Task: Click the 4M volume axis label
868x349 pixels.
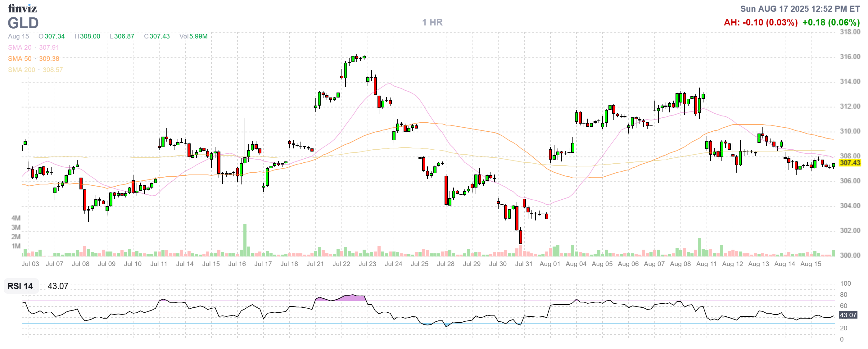Action: [x=16, y=218]
